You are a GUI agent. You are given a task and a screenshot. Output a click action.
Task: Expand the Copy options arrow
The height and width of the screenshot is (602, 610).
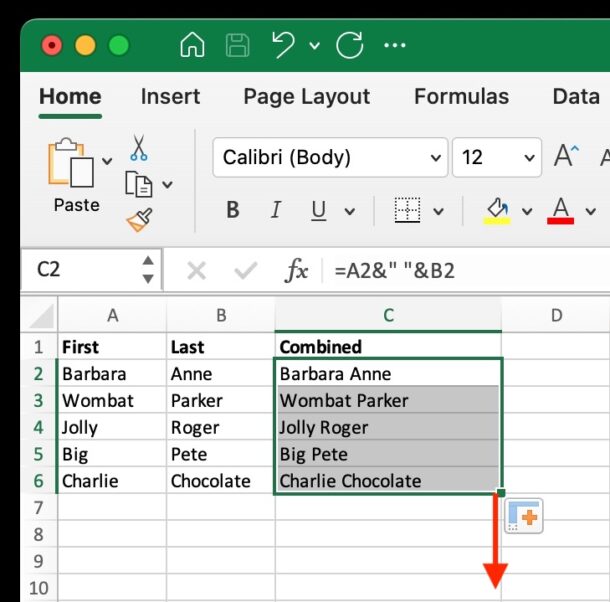tap(167, 184)
